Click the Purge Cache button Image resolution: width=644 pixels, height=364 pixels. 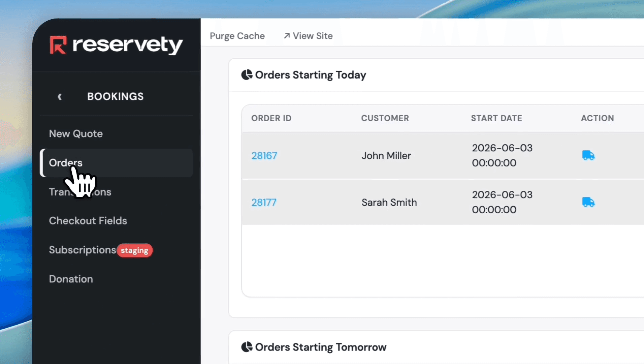(x=237, y=36)
